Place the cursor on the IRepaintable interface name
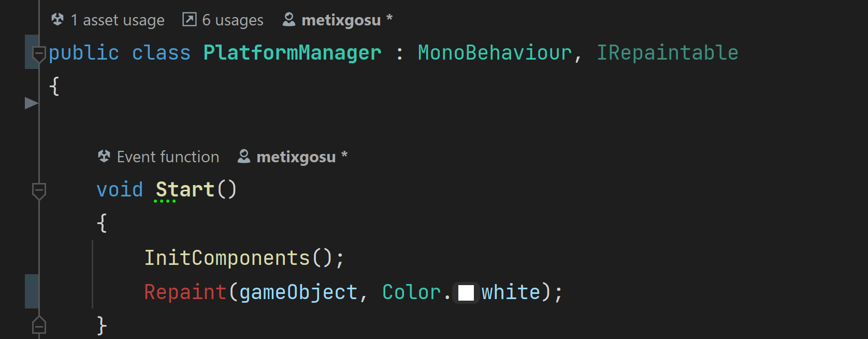 (667, 53)
